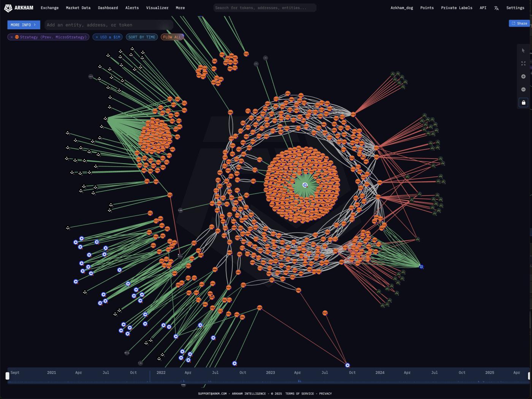Click the central Coinbase node in the graph
The height and width of the screenshot is (399, 532).
[x=305, y=185]
